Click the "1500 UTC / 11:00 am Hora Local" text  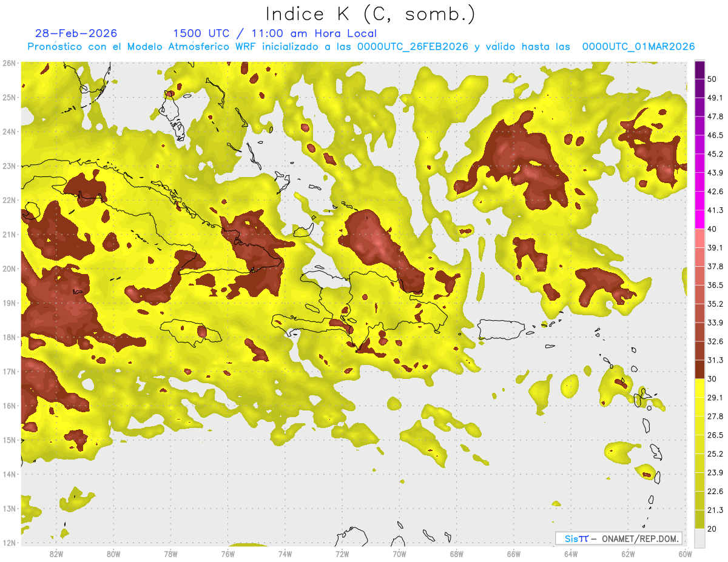point(275,33)
